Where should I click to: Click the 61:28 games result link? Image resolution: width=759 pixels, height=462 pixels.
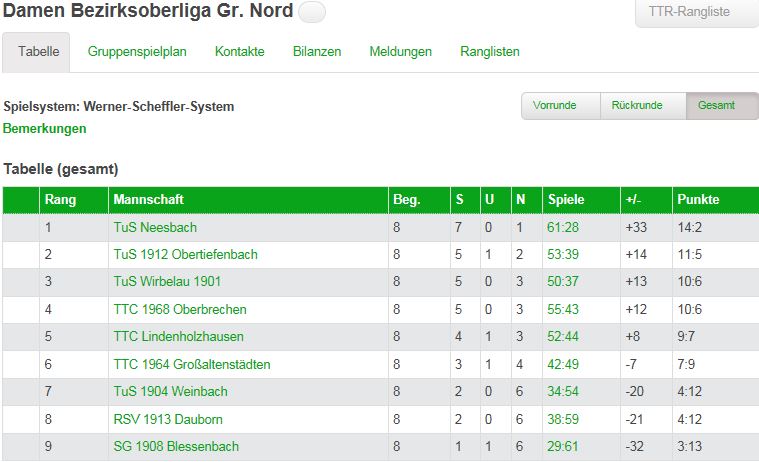563,227
